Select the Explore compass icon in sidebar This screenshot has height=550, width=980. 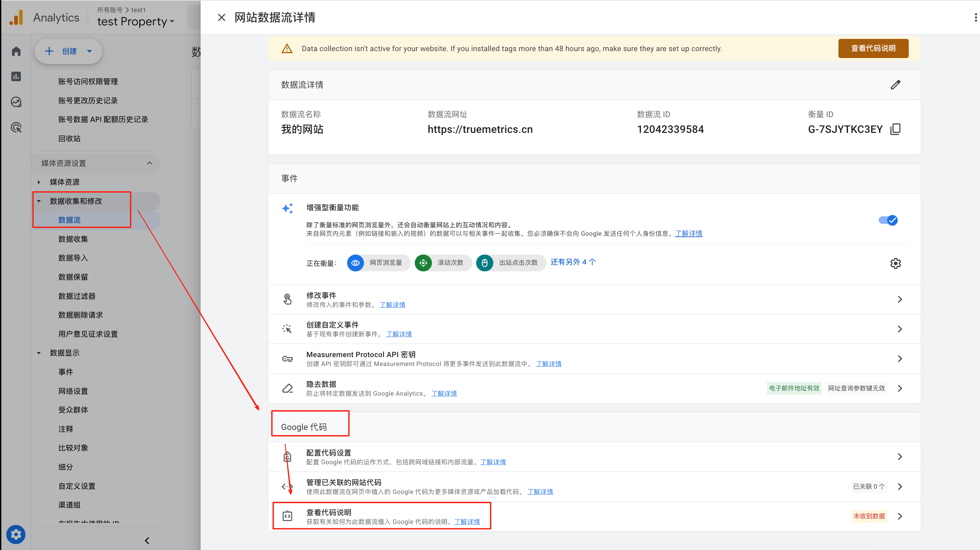(16, 102)
